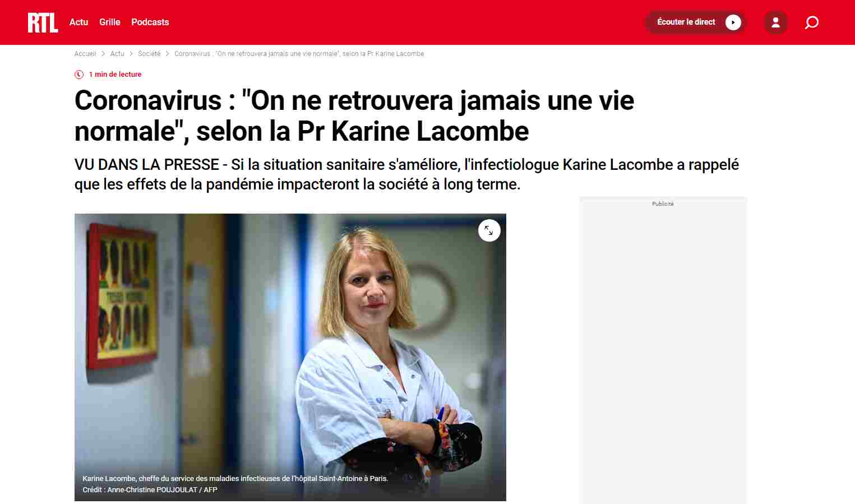The width and height of the screenshot is (855, 504).
Task: Start live radio with Écouter le direct
Action: pos(695,22)
